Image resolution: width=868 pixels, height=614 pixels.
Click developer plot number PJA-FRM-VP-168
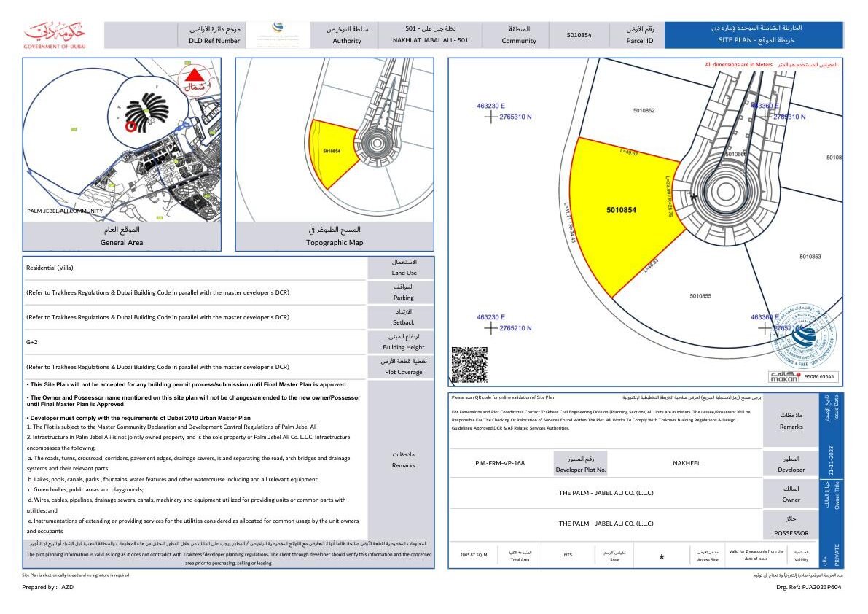[499, 463]
